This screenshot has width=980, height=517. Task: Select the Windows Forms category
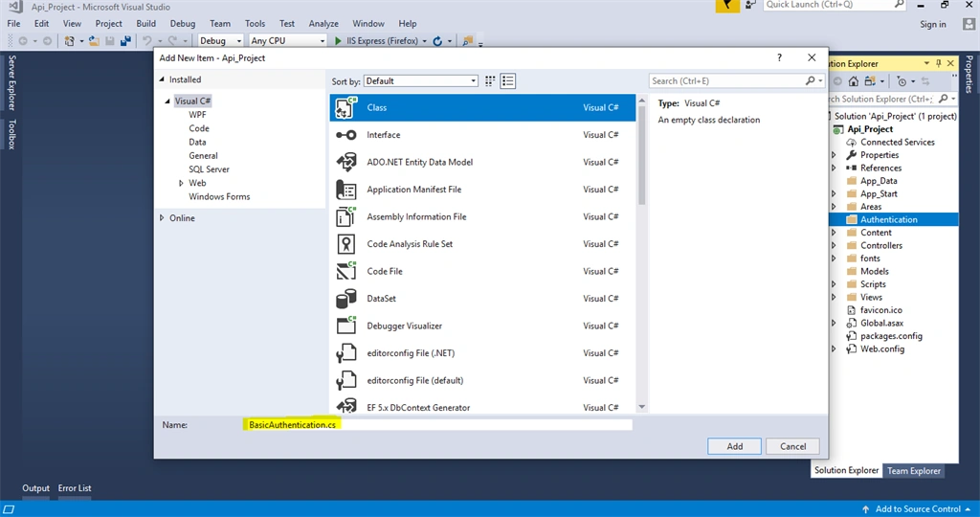coord(219,197)
